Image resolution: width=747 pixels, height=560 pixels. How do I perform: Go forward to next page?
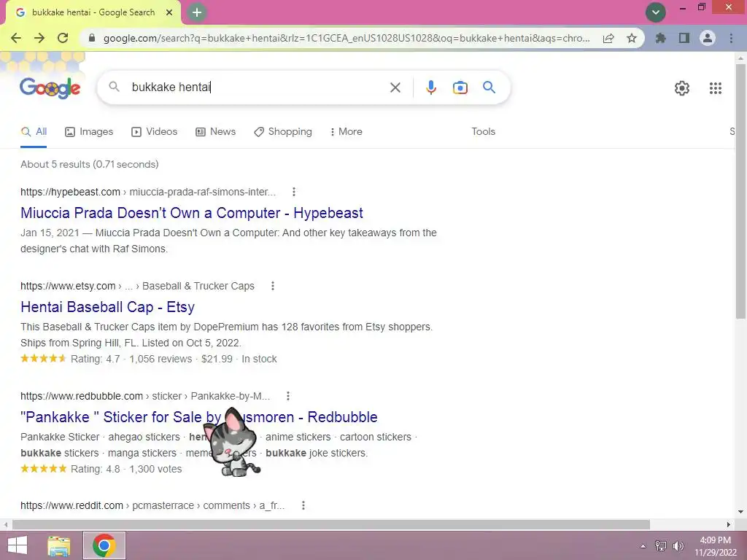point(39,38)
